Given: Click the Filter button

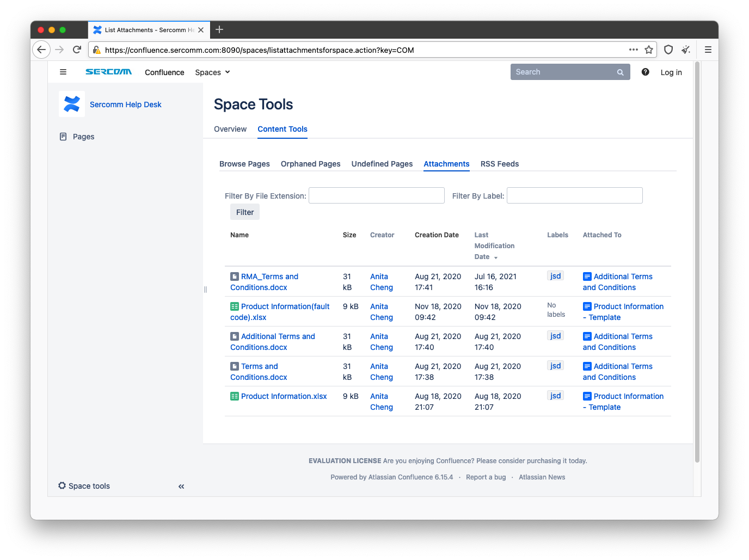Looking at the screenshot, I should pos(245,212).
